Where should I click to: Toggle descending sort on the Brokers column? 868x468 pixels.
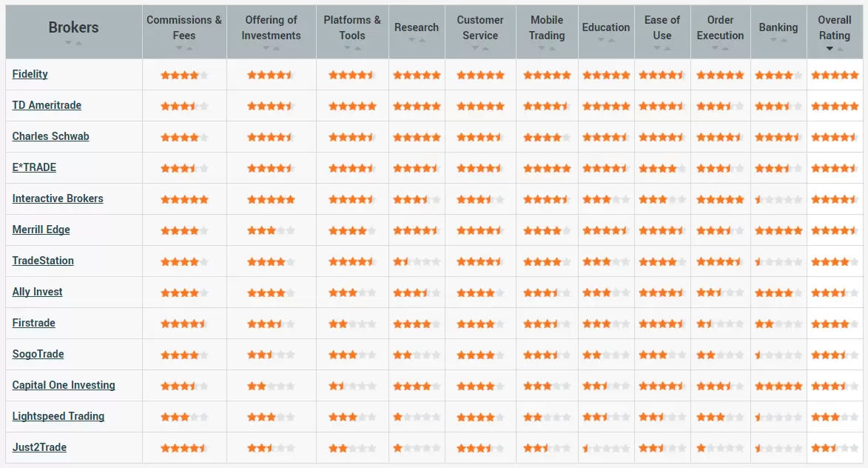68,43
